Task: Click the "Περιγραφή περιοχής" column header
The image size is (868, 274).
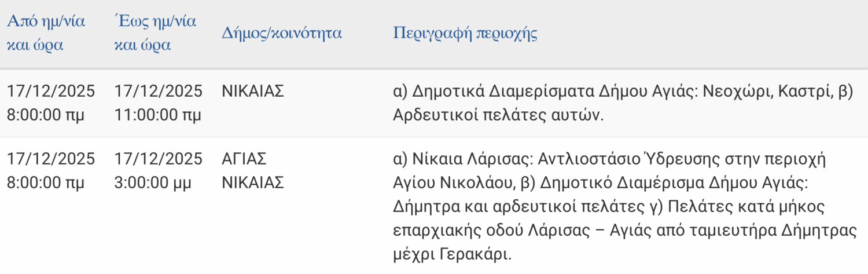Action: (x=465, y=33)
